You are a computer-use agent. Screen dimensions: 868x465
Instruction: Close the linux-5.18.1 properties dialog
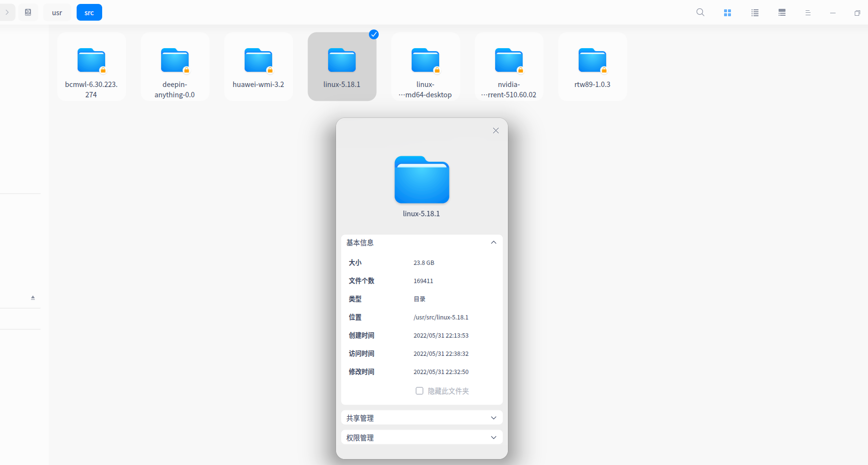(495, 130)
